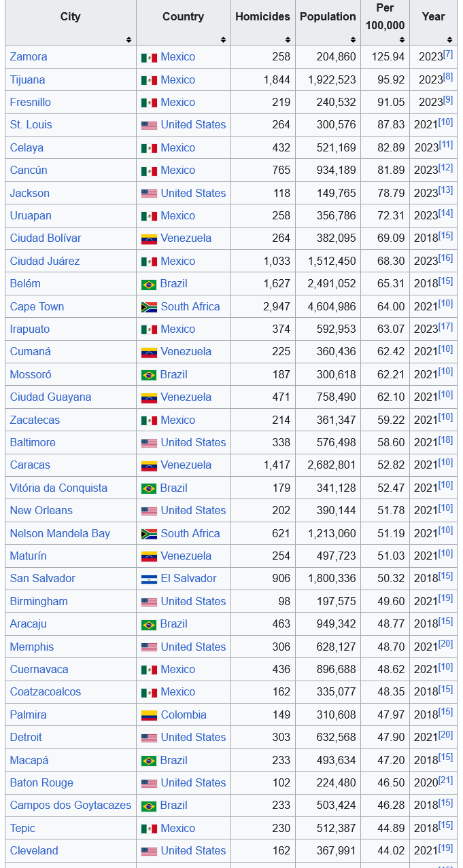The width and height of the screenshot is (463, 868).
Task: Click Mexico flag in Tijuana row
Action: tap(149, 80)
